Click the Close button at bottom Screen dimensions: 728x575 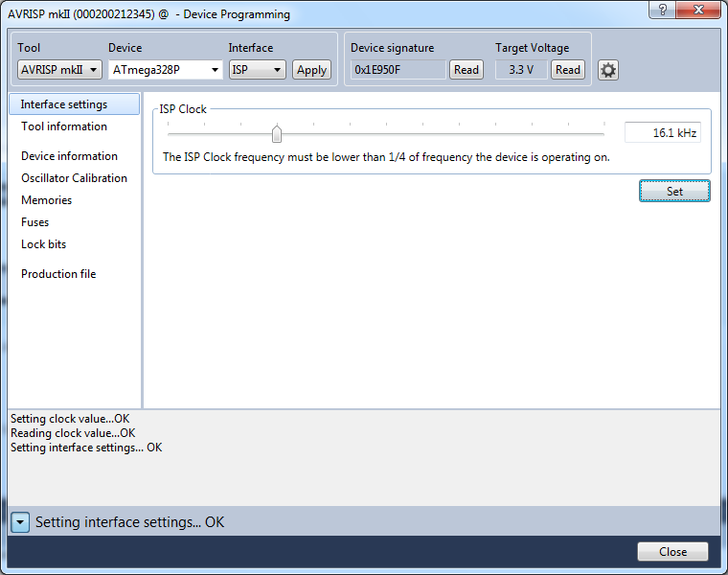[x=672, y=551]
